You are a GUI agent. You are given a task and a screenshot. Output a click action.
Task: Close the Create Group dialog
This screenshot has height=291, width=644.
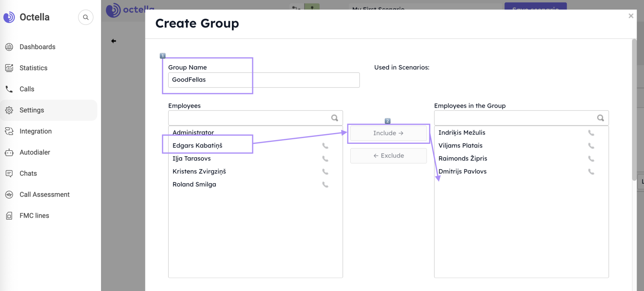tap(631, 16)
